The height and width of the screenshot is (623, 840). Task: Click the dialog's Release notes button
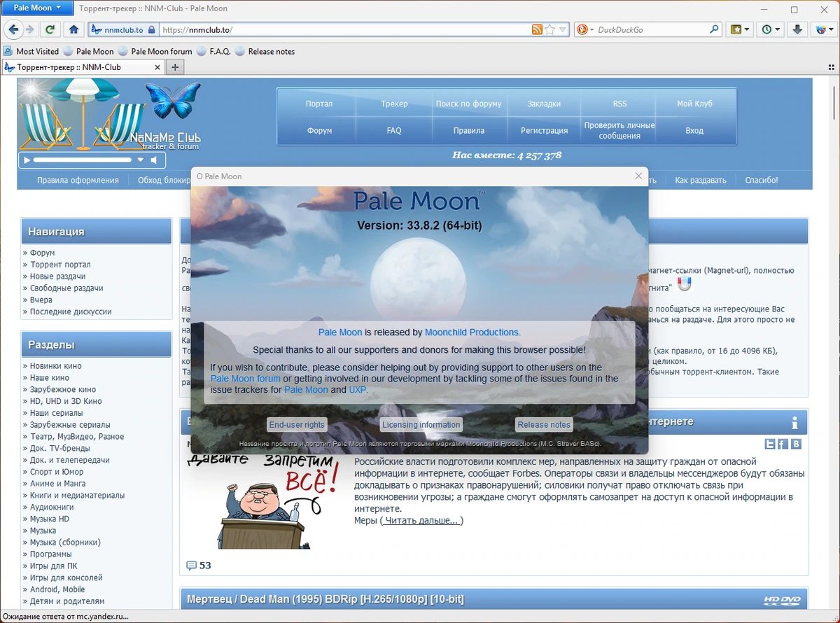(544, 424)
